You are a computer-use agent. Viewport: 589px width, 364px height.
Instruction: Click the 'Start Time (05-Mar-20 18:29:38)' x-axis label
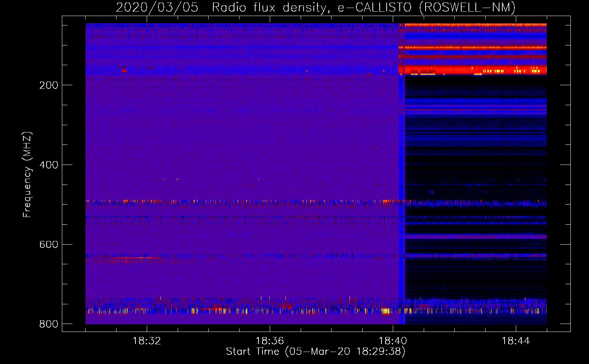[316, 352]
